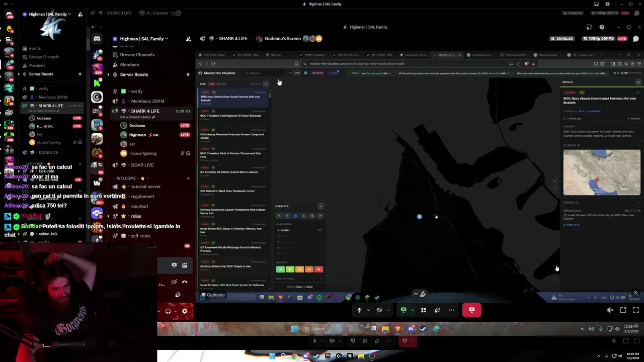Open Steam on Windows taskbar

pos(423,329)
